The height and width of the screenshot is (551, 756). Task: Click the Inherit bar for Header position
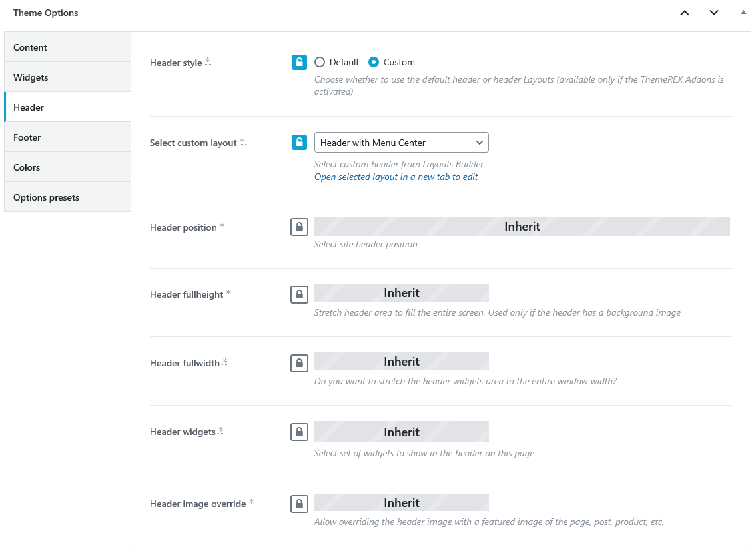pos(522,227)
